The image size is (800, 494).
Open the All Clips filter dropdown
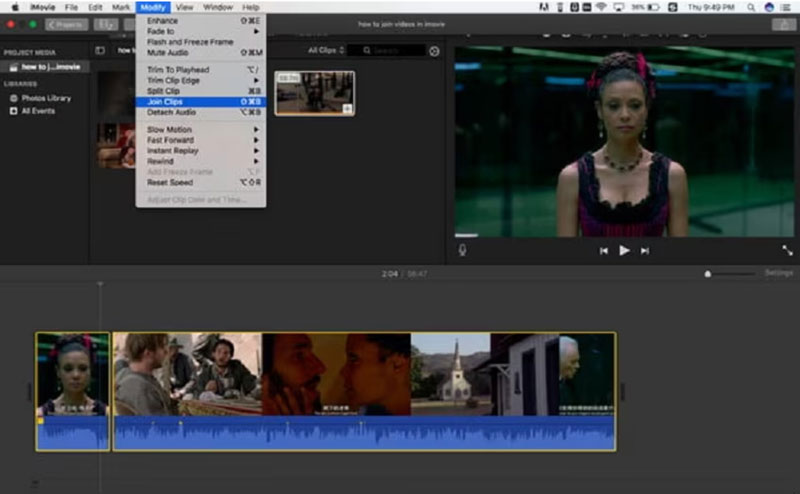326,50
